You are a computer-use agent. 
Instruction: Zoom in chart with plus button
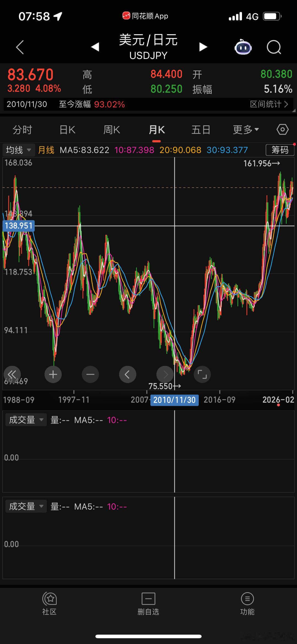click(53, 374)
